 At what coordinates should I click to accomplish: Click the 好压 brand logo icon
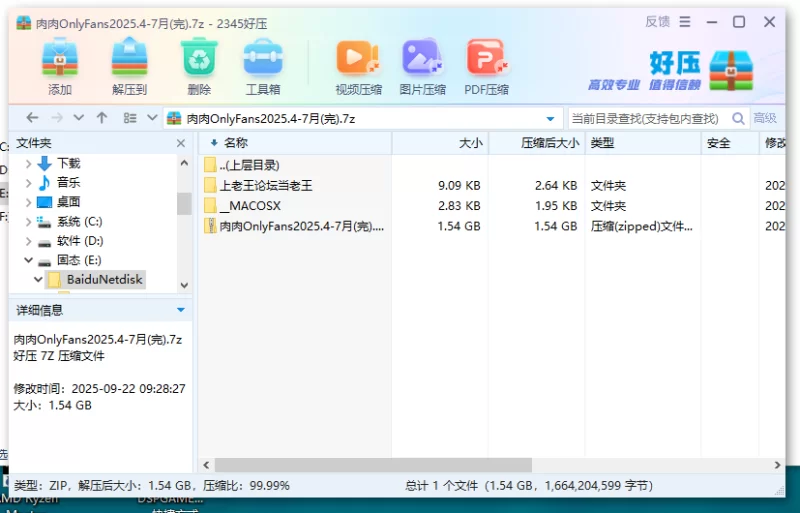[x=731, y=71]
